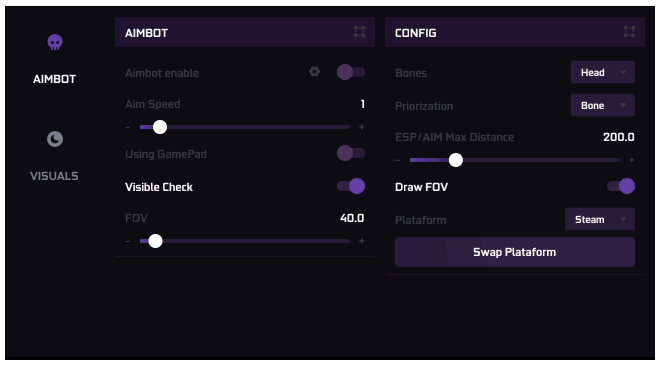The height and width of the screenshot is (370, 660).
Task: Click the expand icon in the CONFIG header
Action: coord(629,32)
